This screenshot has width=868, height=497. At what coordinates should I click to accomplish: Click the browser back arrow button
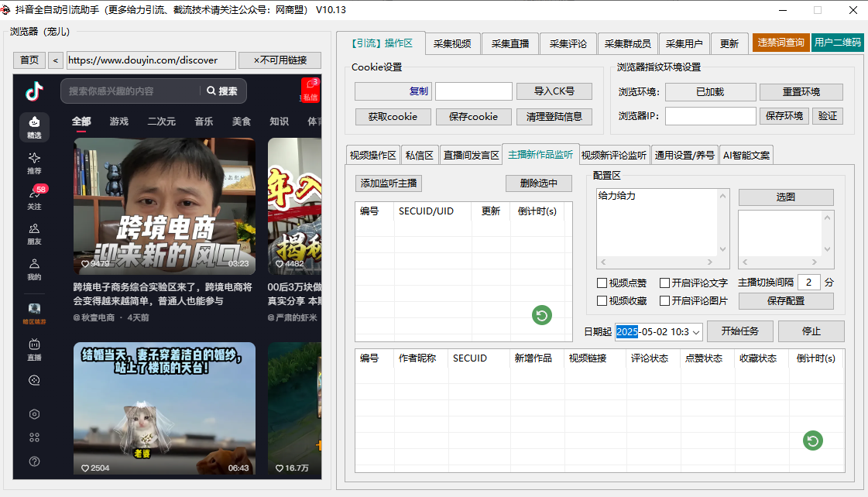pyautogui.click(x=55, y=60)
